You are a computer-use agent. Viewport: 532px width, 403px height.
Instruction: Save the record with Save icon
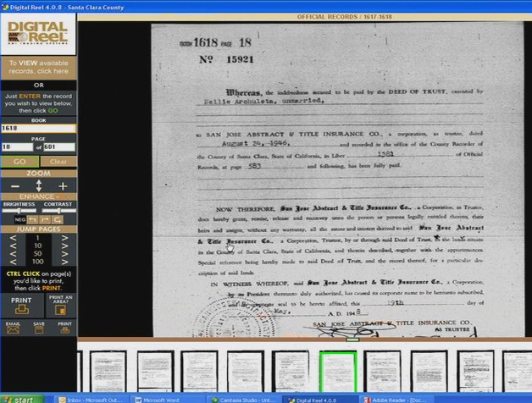pyautogui.click(x=39, y=328)
